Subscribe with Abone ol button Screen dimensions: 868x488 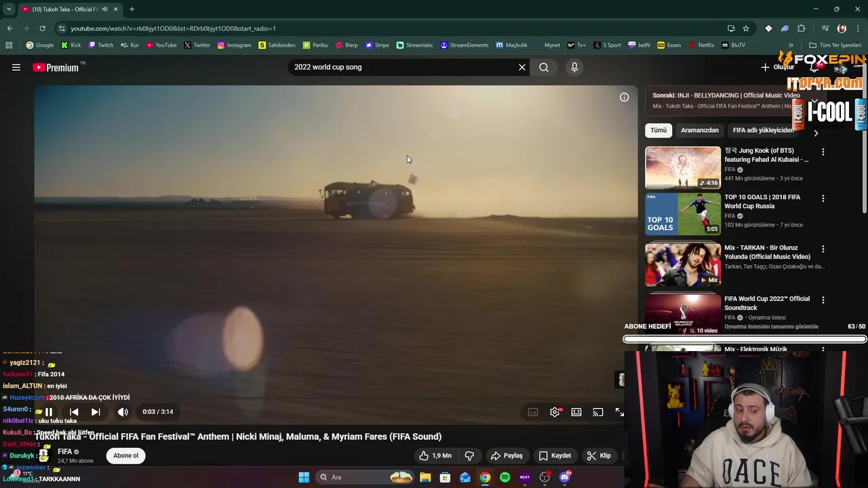125,455
